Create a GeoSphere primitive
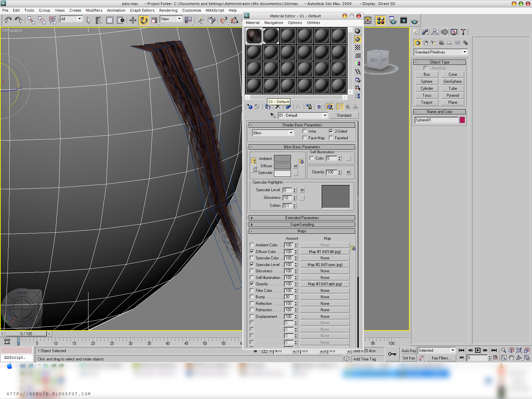The width and height of the screenshot is (532, 399). tap(453, 81)
